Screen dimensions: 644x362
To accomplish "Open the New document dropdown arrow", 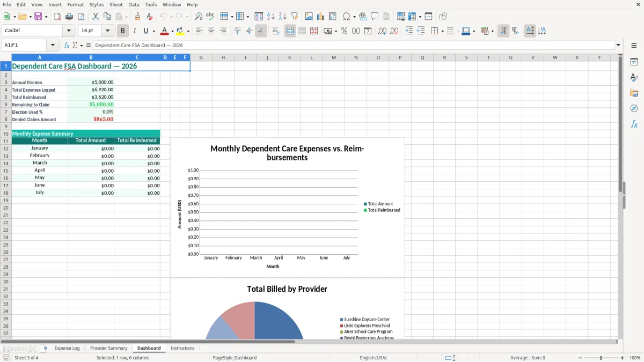I will tap(14, 17).
